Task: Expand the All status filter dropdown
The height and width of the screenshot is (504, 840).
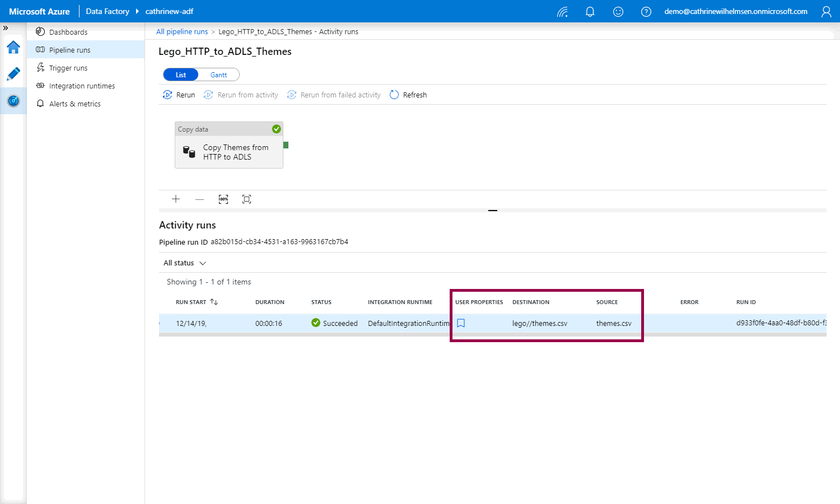Action: (185, 263)
